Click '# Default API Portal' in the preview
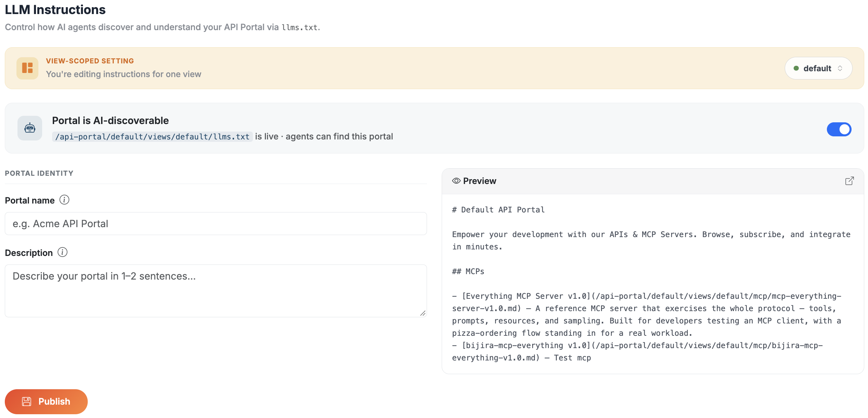 click(x=498, y=210)
